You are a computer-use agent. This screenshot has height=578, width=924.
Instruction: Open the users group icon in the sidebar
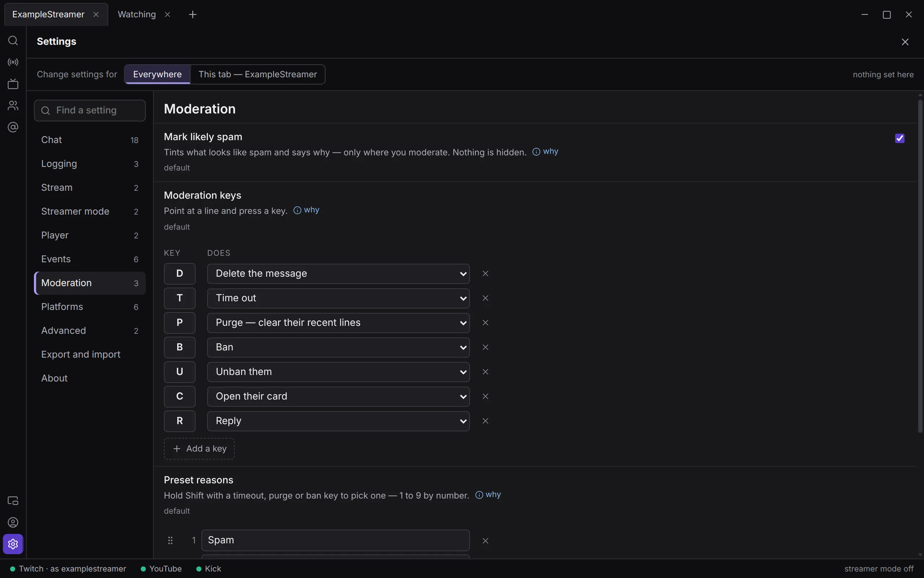pos(13,105)
